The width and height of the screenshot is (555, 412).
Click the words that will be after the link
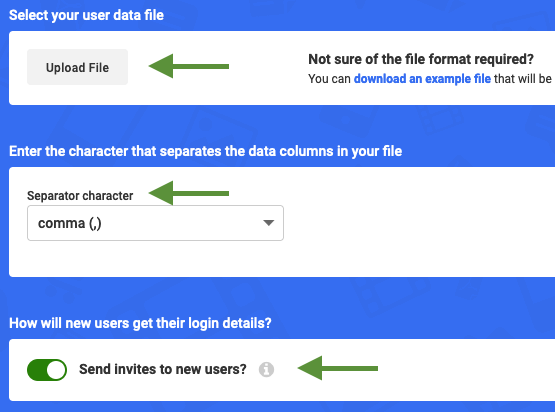(523, 79)
